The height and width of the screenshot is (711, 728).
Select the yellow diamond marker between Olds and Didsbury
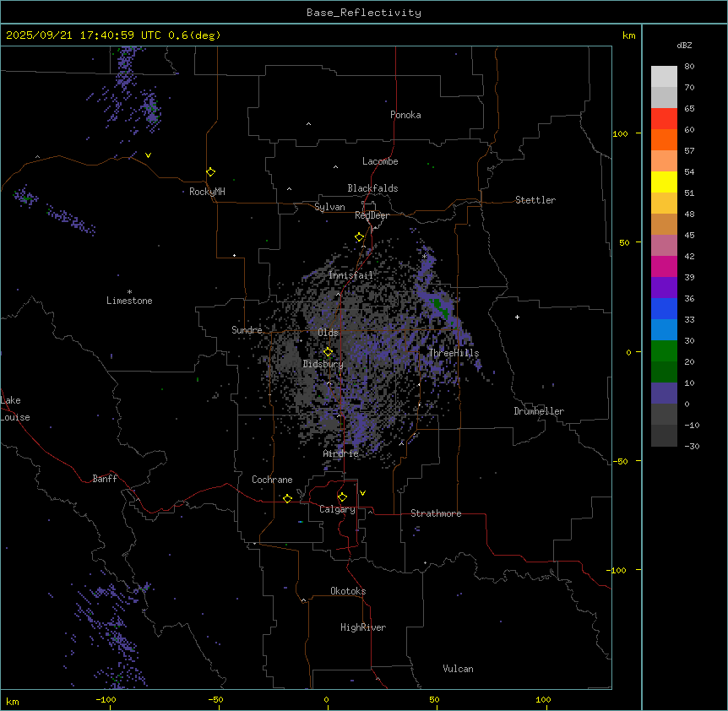(329, 351)
